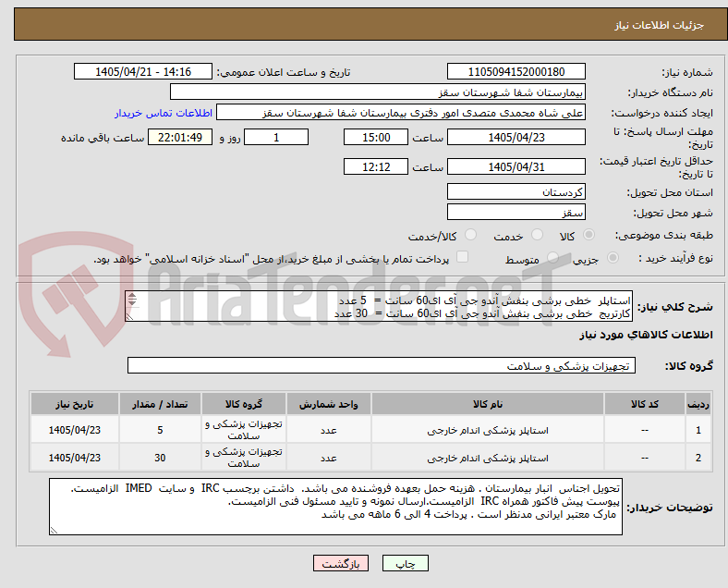728x588 pixels.
Task: Open the اطلاعات تماس خریدار link
Action: (x=164, y=113)
